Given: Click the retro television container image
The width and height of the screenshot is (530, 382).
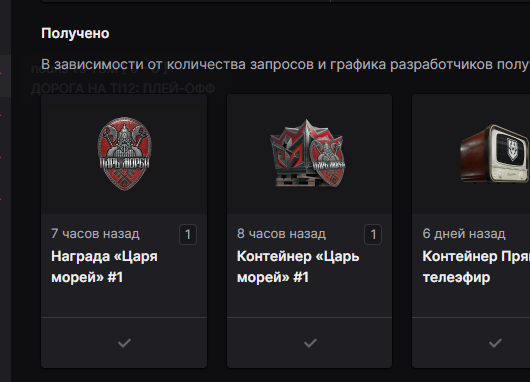Looking at the screenshot, I should (495, 154).
